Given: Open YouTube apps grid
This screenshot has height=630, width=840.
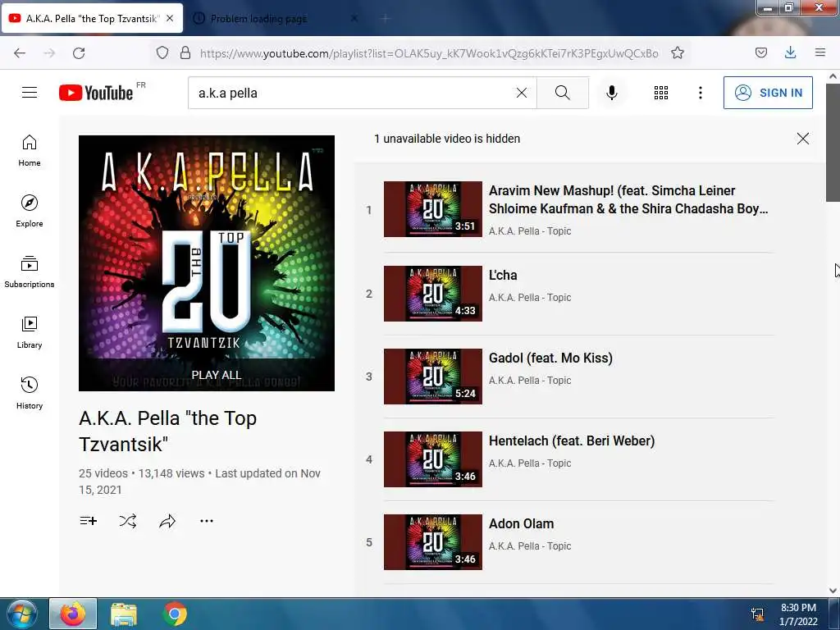Looking at the screenshot, I should pyautogui.click(x=661, y=93).
